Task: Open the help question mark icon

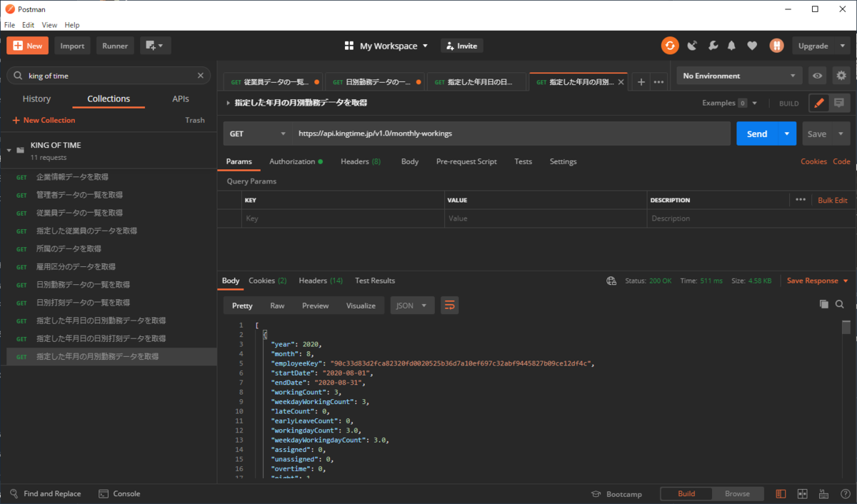Action: coord(844,493)
